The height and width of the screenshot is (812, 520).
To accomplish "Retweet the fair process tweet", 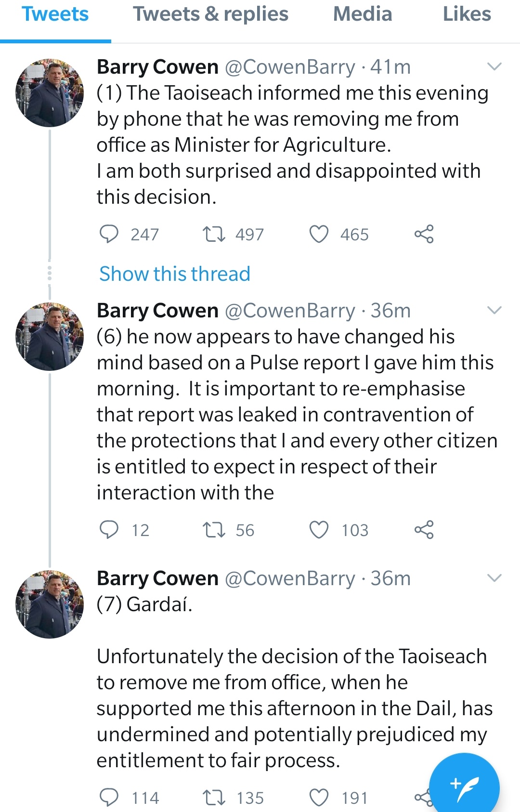I will (214, 798).
